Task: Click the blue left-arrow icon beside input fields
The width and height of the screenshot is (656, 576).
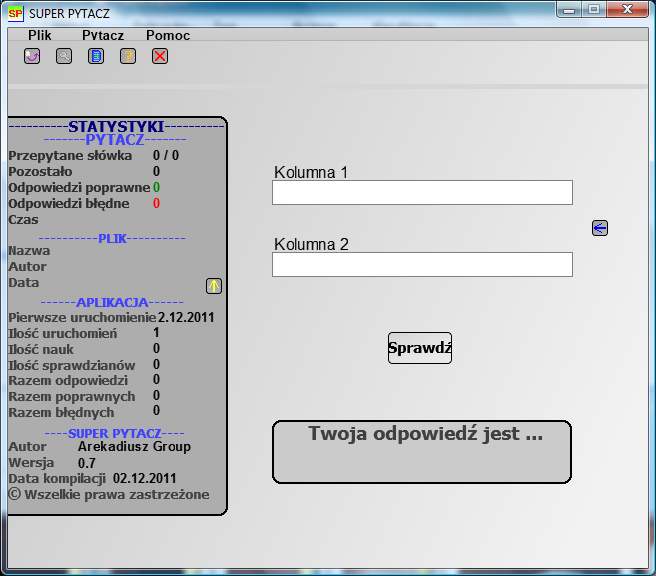Action: [600, 228]
